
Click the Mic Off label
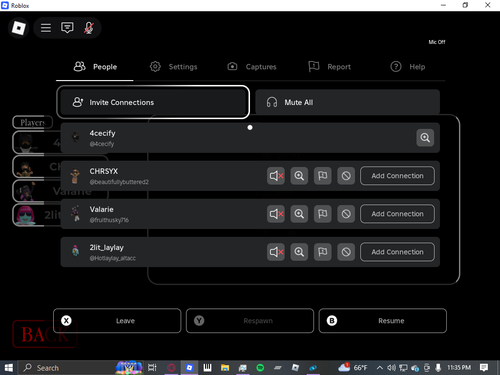(437, 42)
